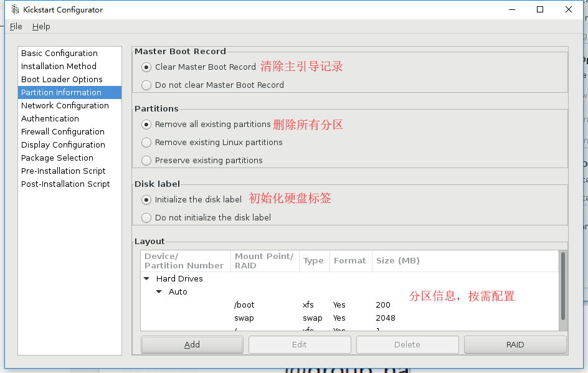588x373 pixels.
Task: Switch to Installation Method section
Action: click(x=70, y=67)
